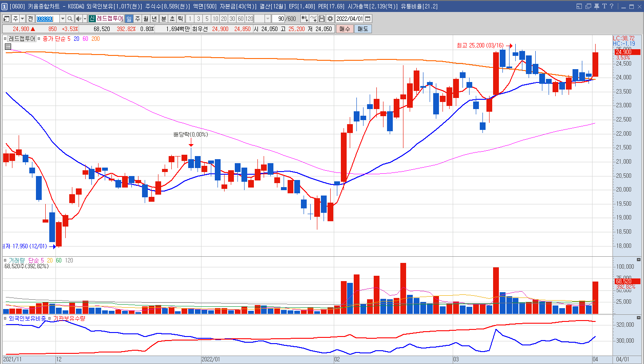
Task: Toggle the pin window icon
Action: pyautogui.click(x=597, y=6)
